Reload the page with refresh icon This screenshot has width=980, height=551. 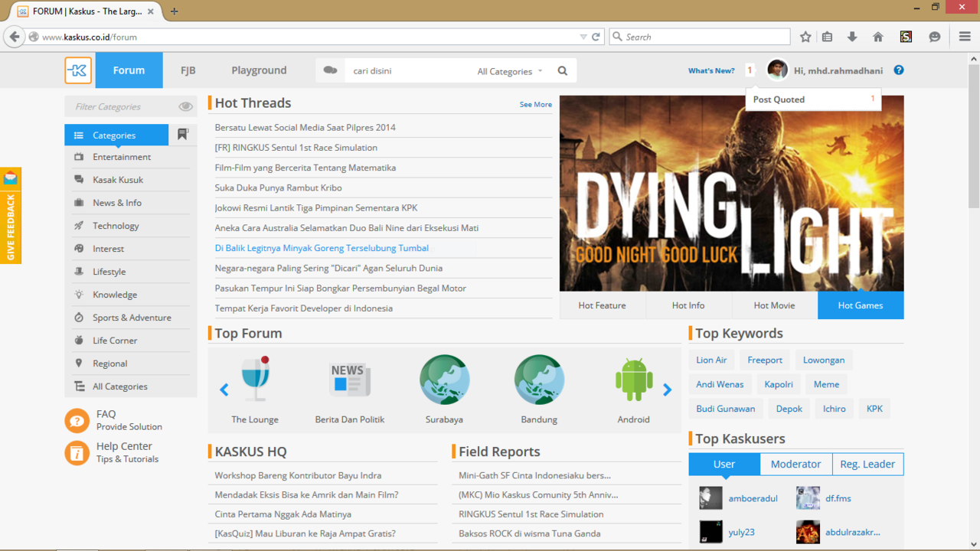[596, 37]
